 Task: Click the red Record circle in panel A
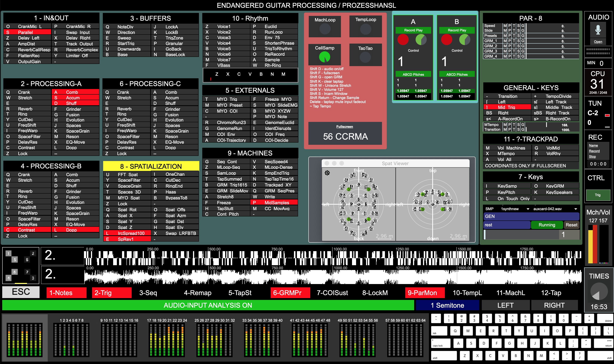pos(403,40)
